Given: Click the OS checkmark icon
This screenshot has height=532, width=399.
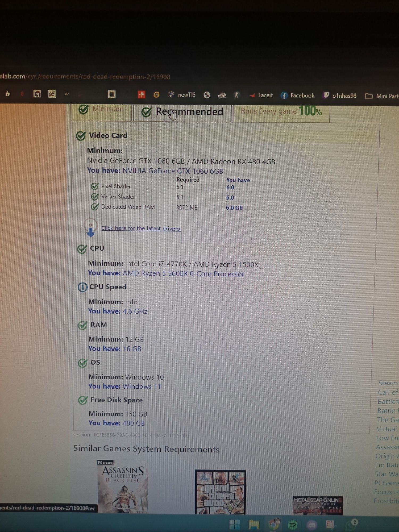Looking at the screenshot, I should pos(83,363).
